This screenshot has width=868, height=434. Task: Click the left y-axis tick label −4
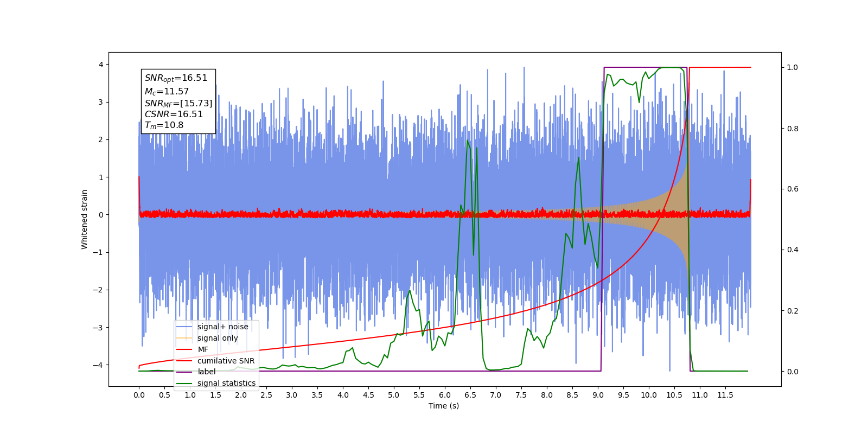click(x=98, y=365)
